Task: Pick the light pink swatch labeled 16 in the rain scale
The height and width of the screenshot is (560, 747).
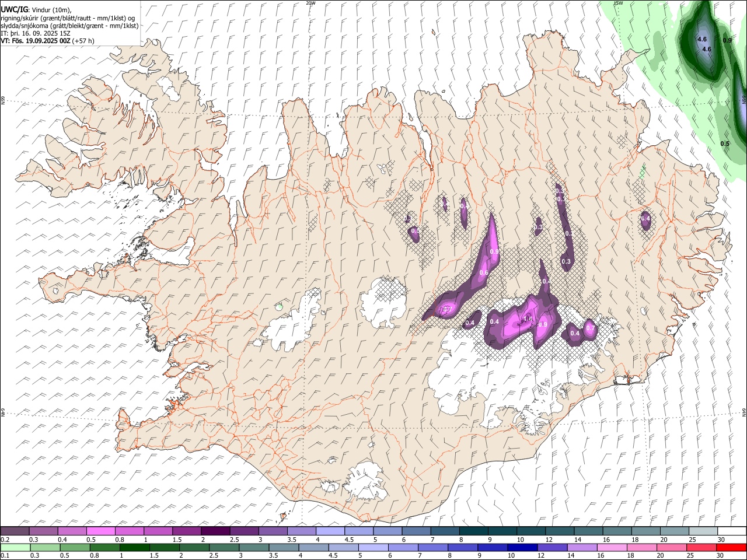Action: point(612,547)
